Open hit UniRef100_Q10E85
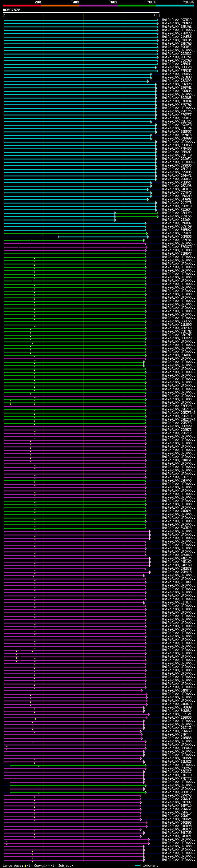 (x=177, y=40)
